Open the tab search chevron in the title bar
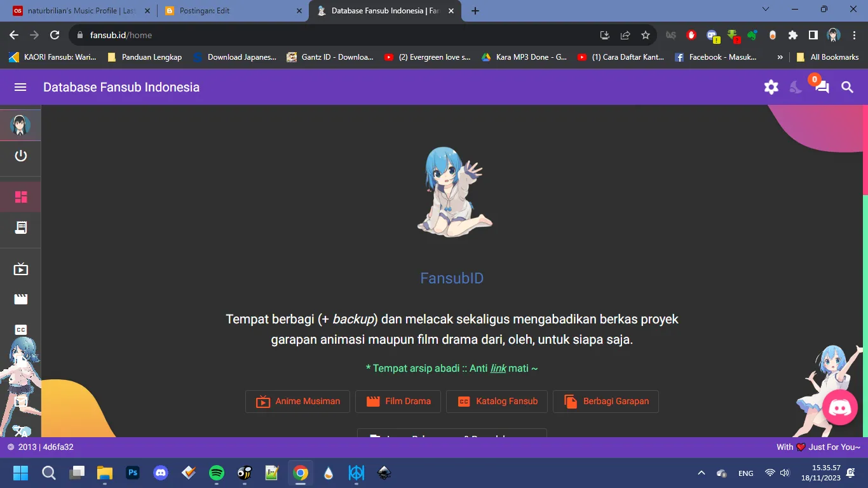Viewport: 868px width, 488px height. pos(766,10)
